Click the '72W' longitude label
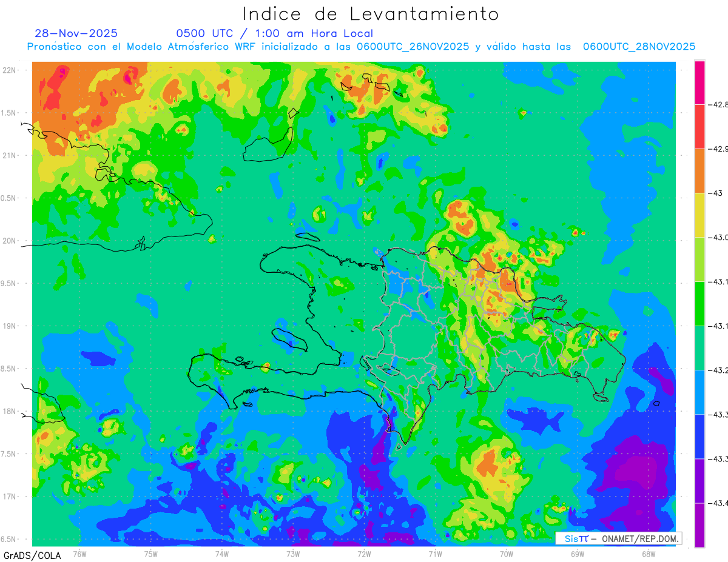 (364, 554)
